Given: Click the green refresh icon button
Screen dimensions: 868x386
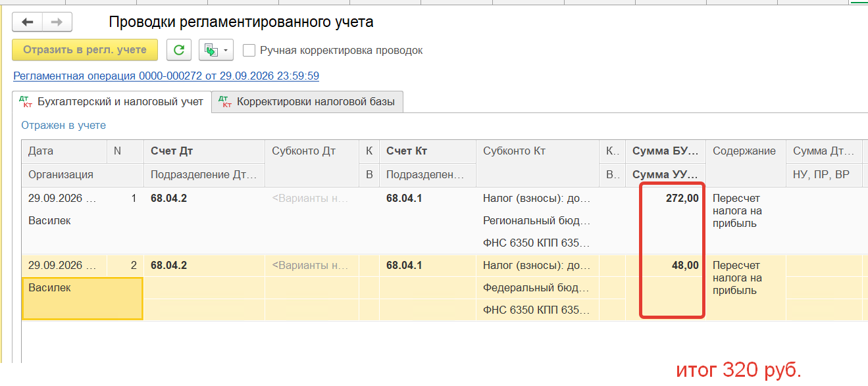Looking at the screenshot, I should (179, 50).
